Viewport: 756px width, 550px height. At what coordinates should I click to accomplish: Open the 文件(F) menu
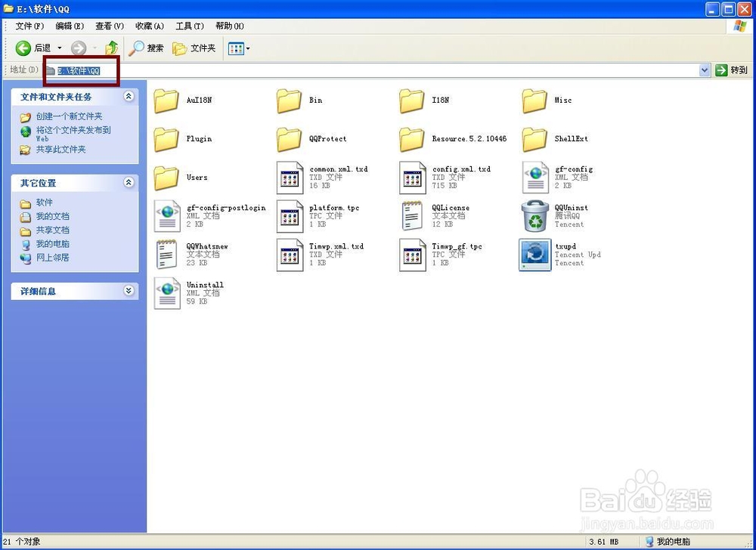pyautogui.click(x=29, y=26)
